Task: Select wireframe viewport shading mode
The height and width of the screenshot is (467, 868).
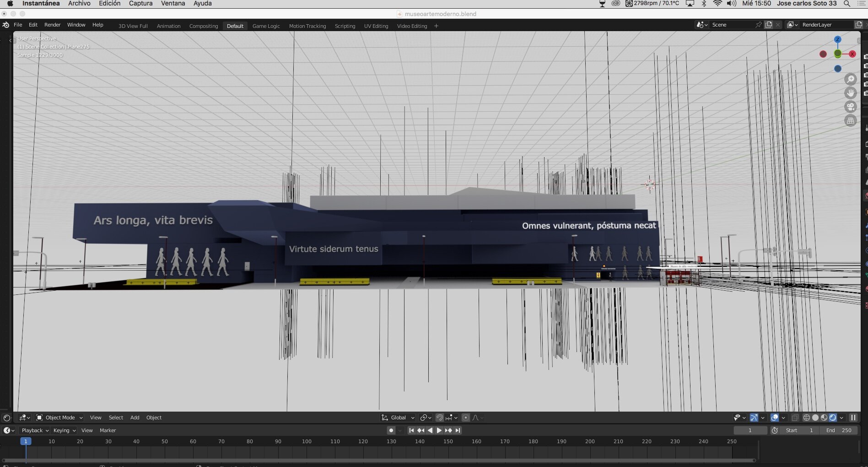Action: coord(807,418)
